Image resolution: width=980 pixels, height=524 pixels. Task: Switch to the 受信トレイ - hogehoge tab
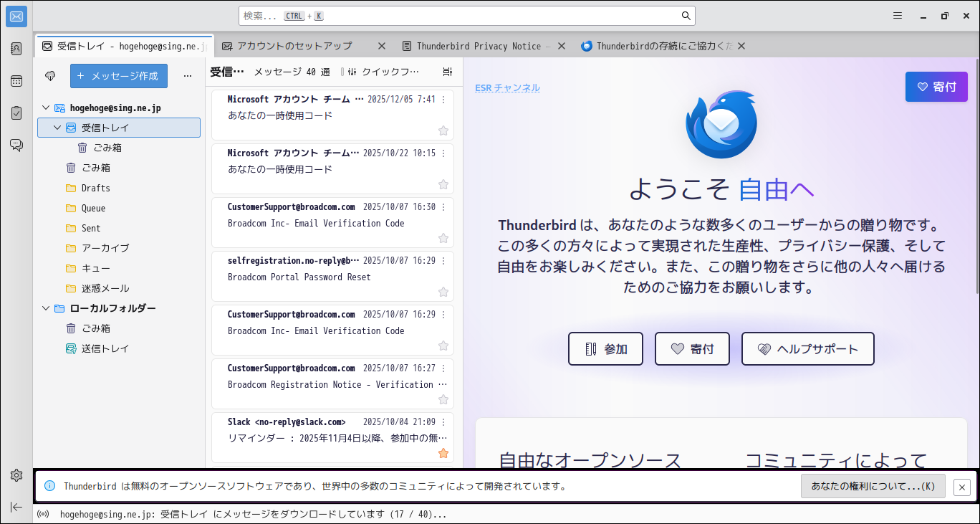click(124, 46)
